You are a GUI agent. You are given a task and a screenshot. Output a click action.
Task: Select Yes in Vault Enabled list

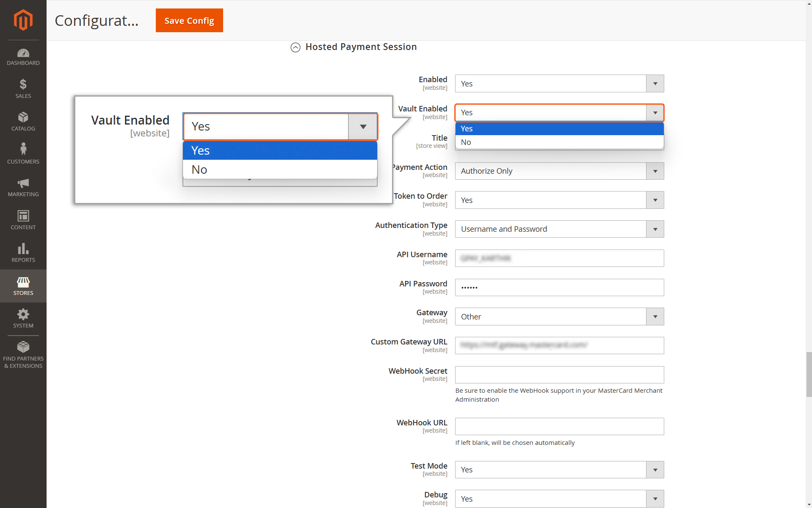point(559,129)
